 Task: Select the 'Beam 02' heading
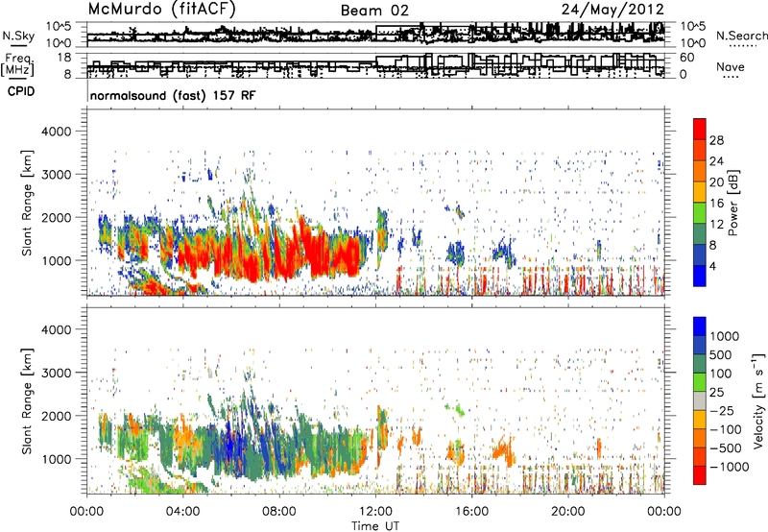374,11
